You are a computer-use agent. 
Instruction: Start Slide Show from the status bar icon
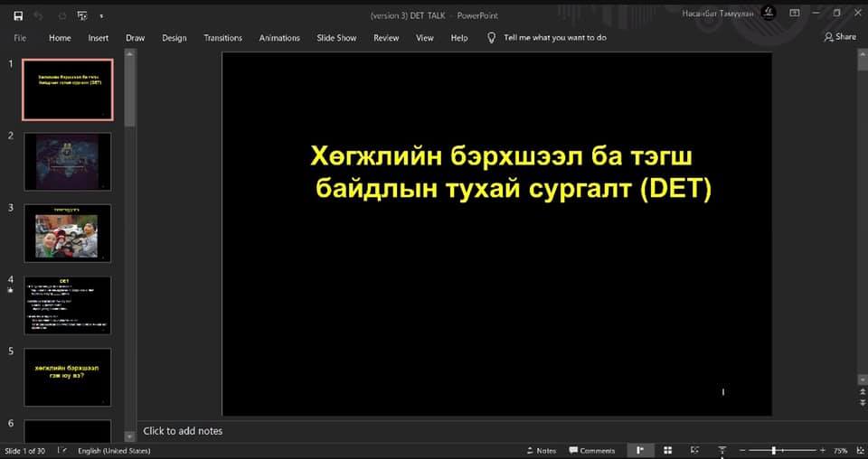tap(722, 450)
